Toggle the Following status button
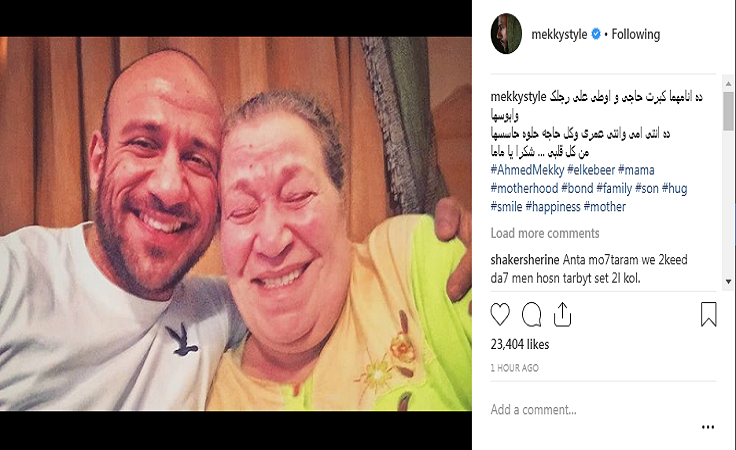 pos(636,34)
